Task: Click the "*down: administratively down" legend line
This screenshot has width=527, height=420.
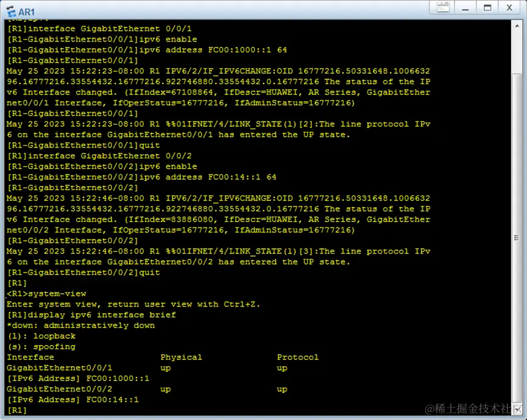Action: click(80, 326)
